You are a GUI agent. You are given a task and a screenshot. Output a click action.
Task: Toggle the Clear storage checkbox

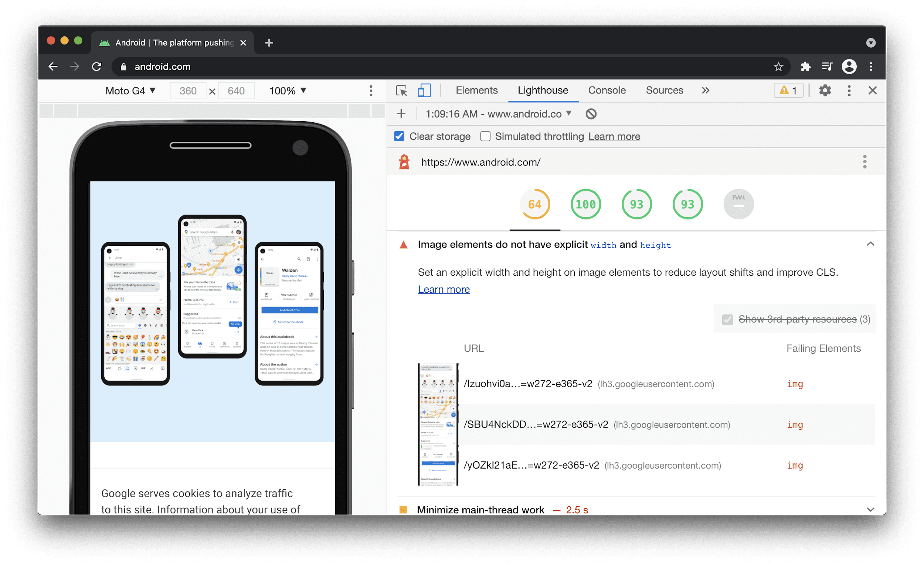pos(399,137)
